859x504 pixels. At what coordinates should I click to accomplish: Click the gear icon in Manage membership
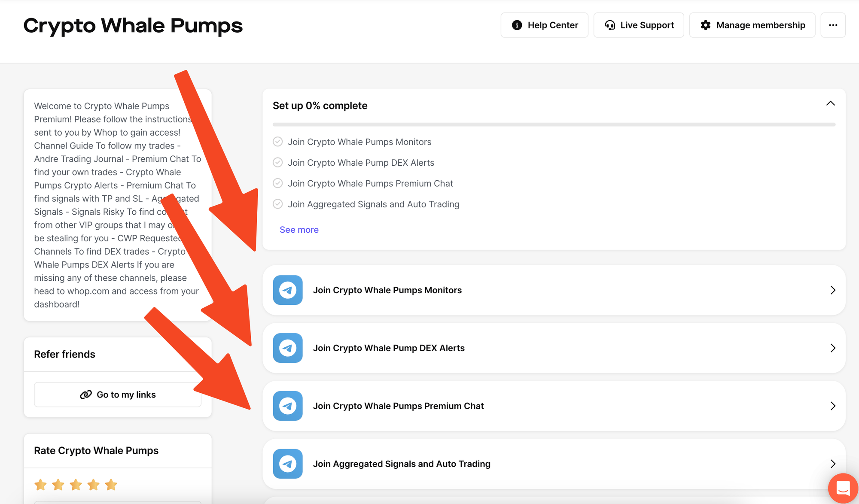point(706,25)
